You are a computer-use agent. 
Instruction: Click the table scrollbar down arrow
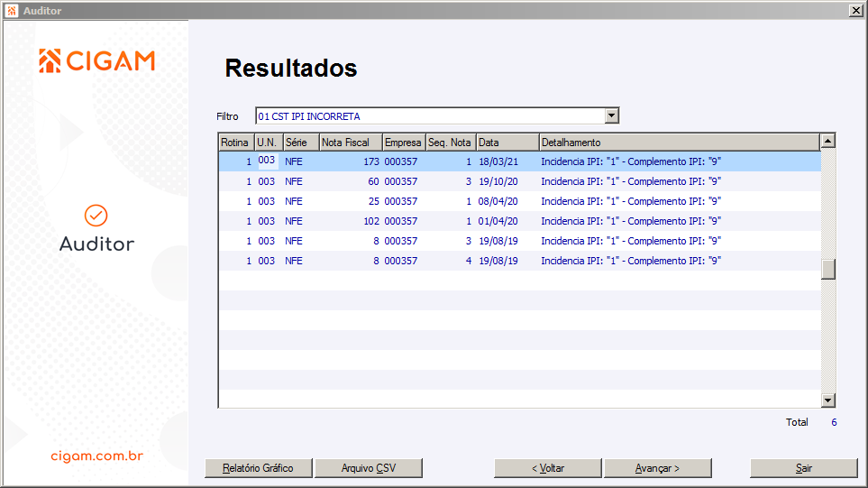(x=827, y=400)
